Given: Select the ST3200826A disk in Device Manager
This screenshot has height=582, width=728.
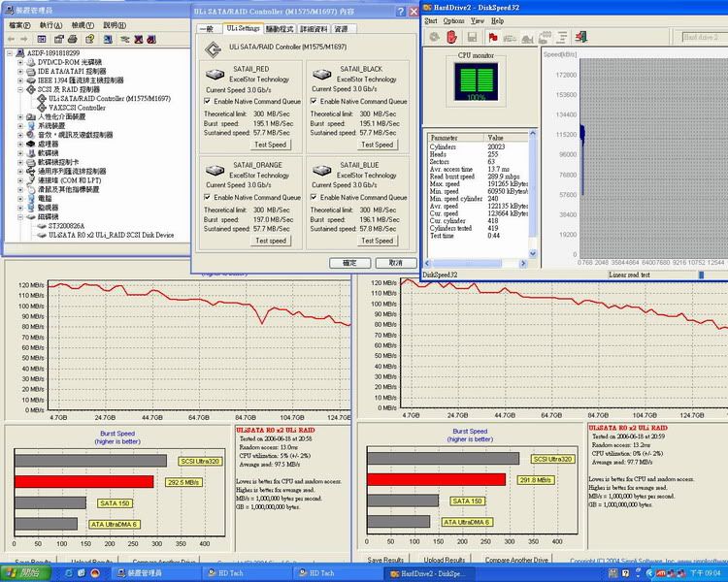Looking at the screenshot, I should [x=66, y=226].
